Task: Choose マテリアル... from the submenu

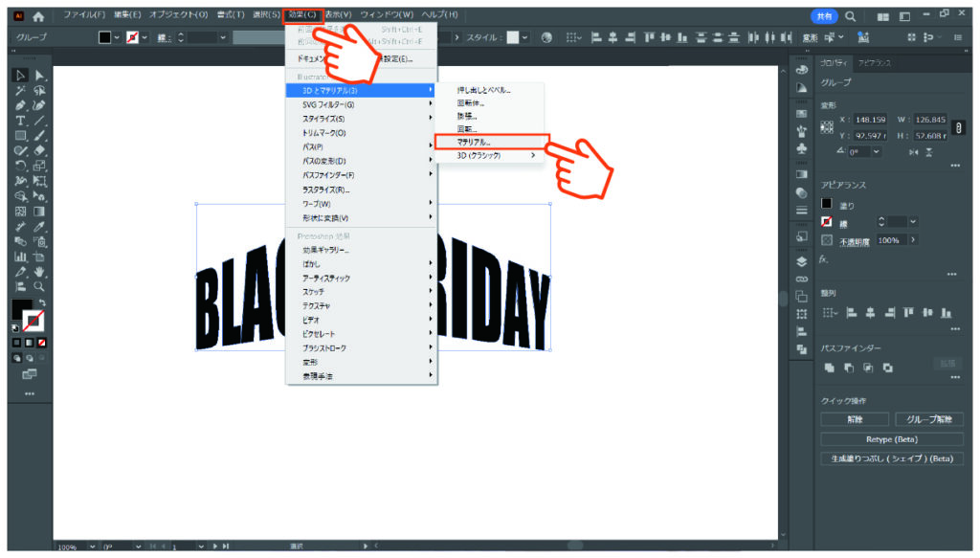Action: [492, 142]
